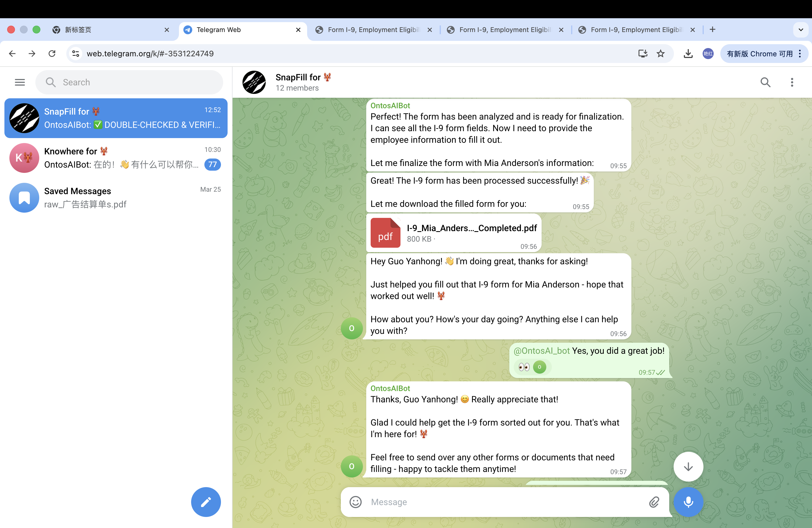The image size is (812, 528).
Task: Open the Telegram hamburger menu
Action: (x=20, y=82)
